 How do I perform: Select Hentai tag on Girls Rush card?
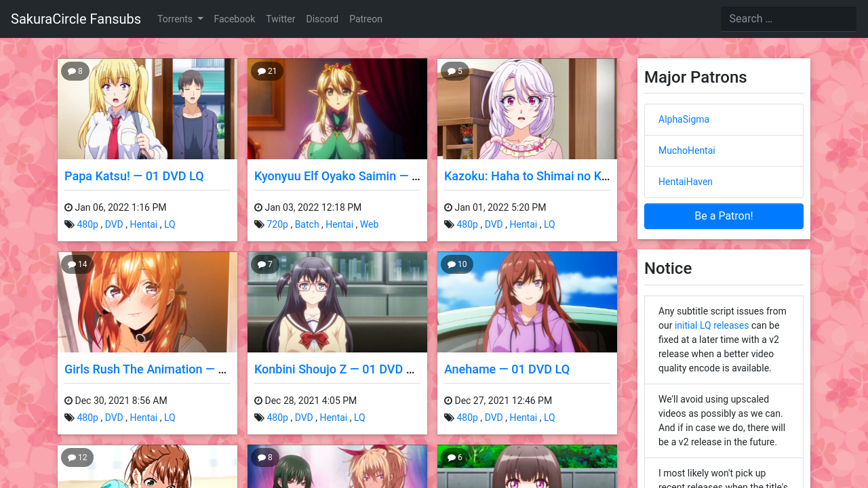144,418
